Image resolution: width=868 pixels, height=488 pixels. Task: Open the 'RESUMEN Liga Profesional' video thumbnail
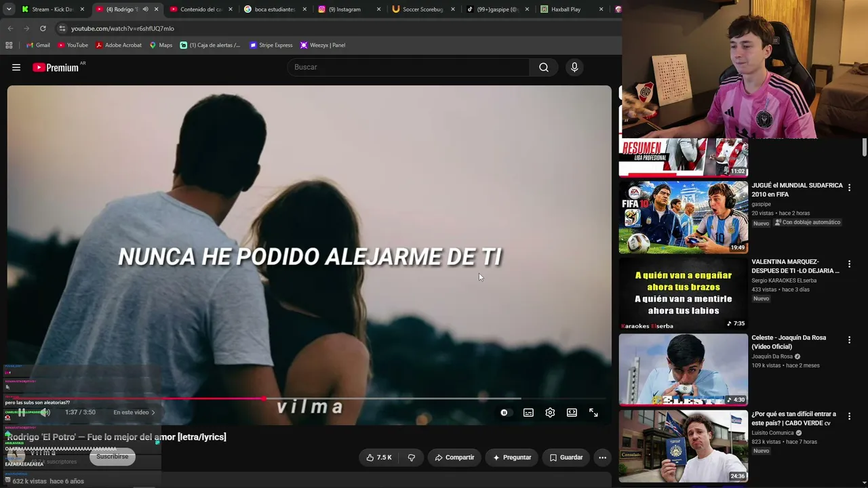pos(684,157)
